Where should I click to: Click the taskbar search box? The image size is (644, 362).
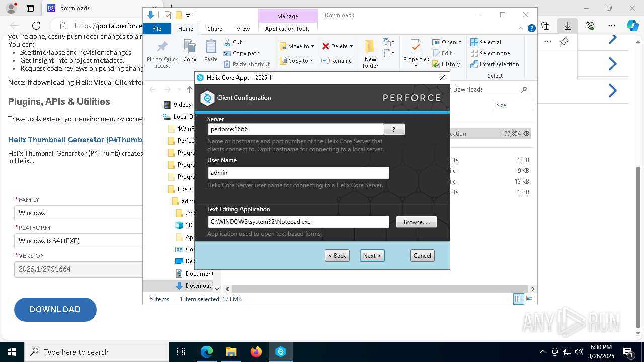[97, 352]
